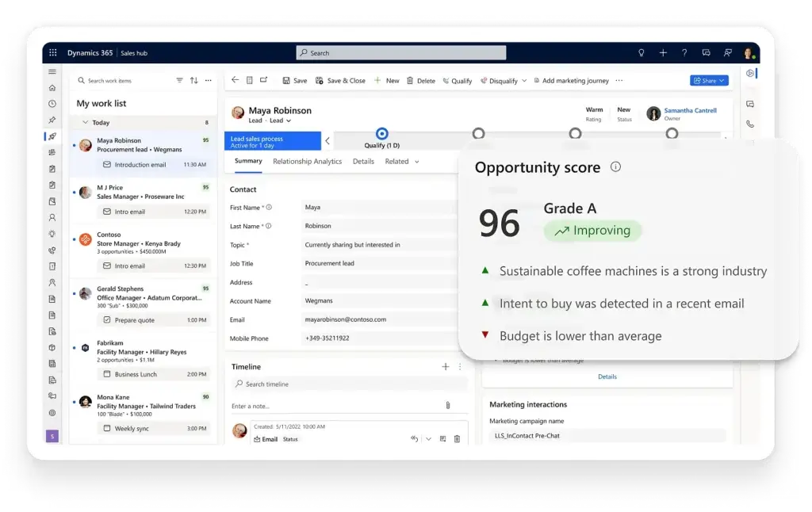The image size is (812, 512).
Task: Click the pop out window icon
Action: pyautogui.click(x=263, y=80)
